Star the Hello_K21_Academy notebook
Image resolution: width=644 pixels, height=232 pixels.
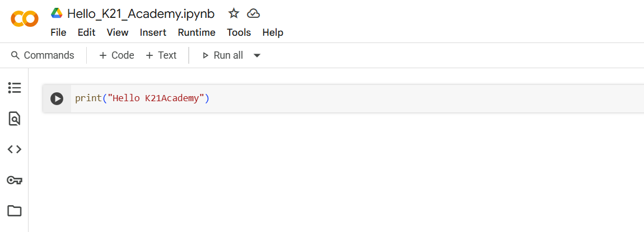pyautogui.click(x=234, y=13)
